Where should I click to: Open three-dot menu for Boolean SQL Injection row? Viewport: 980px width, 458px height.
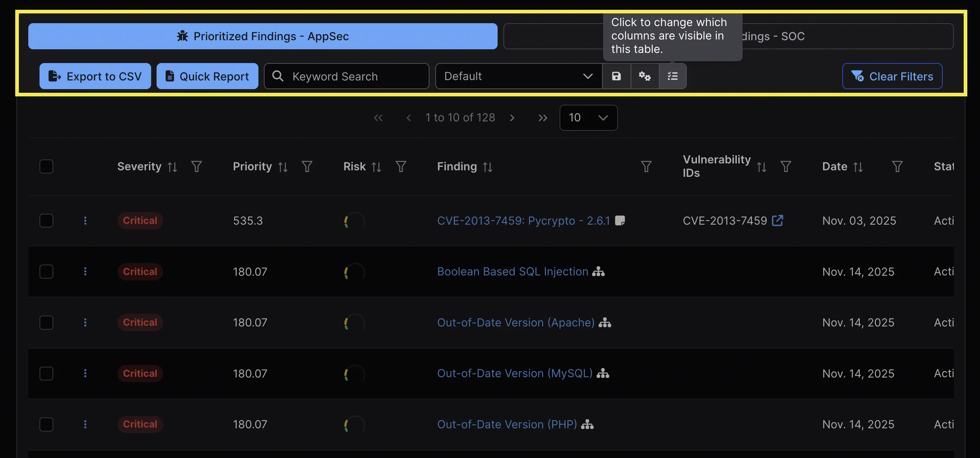85,272
